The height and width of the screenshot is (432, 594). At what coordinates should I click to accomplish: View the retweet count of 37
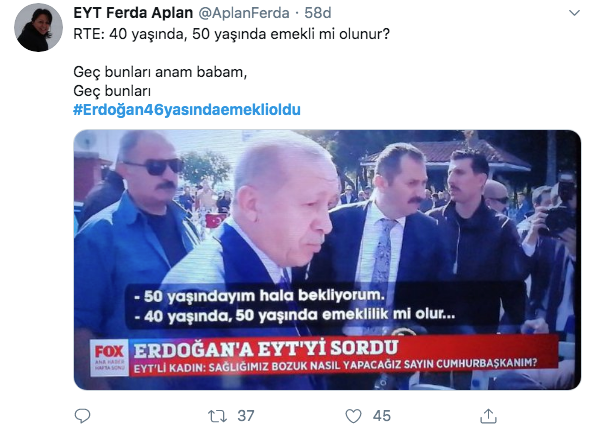(246, 416)
